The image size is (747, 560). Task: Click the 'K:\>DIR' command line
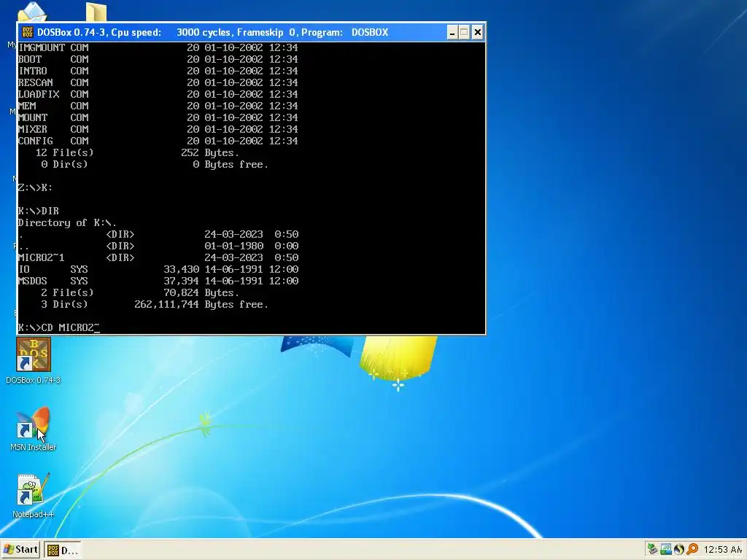(x=39, y=211)
